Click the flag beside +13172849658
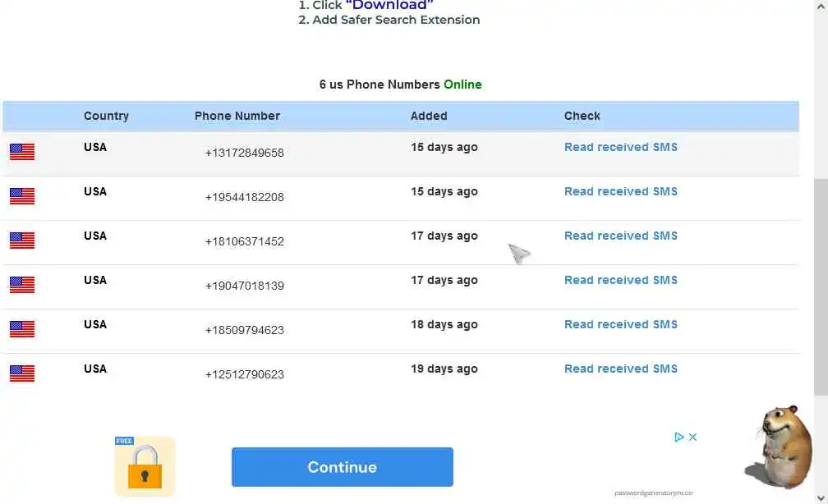Viewport: 828px width, 504px height. [22, 152]
